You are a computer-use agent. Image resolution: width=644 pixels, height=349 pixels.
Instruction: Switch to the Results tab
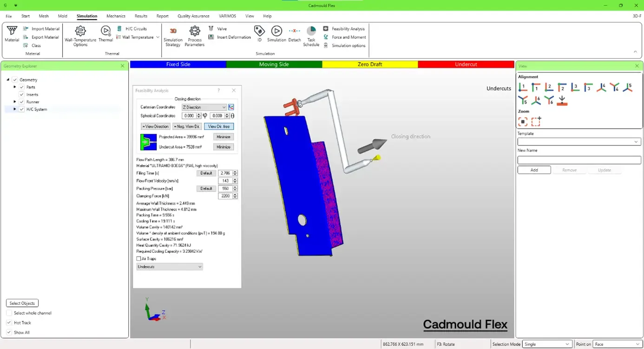(141, 16)
